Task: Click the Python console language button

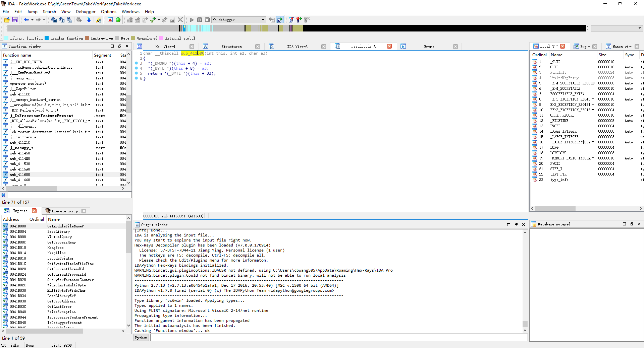Action: pos(141,338)
